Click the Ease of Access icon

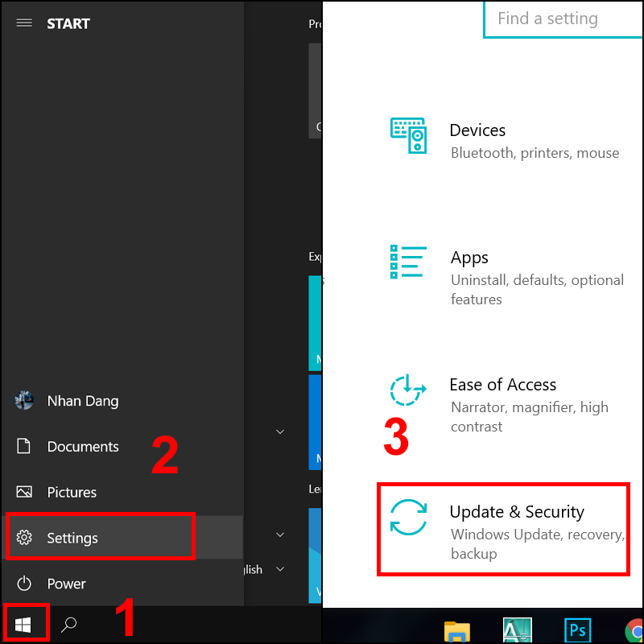click(408, 390)
